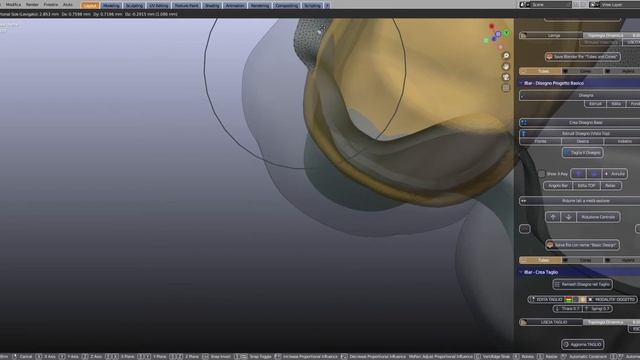Toggle perspective/orthographic grid icon
The image size is (640, 360).
(506, 88)
